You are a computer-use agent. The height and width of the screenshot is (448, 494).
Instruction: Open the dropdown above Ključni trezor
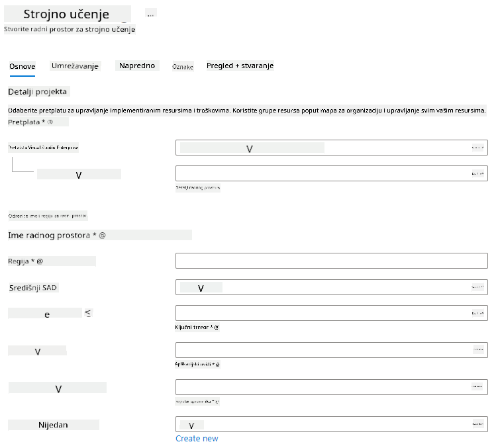click(332, 313)
